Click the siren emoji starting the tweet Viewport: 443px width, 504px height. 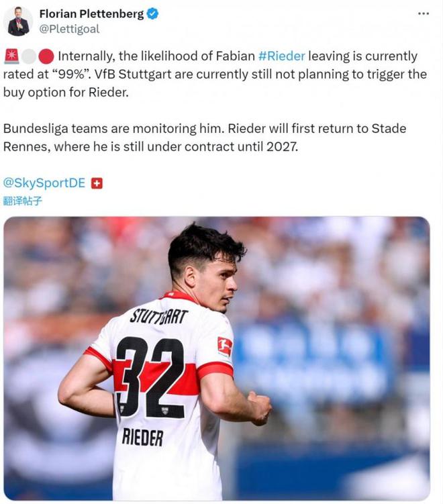(x=11, y=56)
